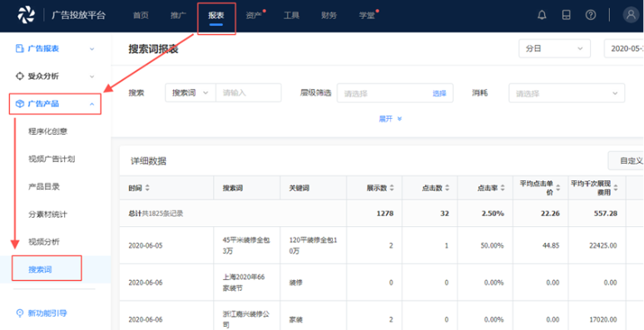Click the 广告投放平台 title text
The image size is (644, 330).
pos(78,15)
